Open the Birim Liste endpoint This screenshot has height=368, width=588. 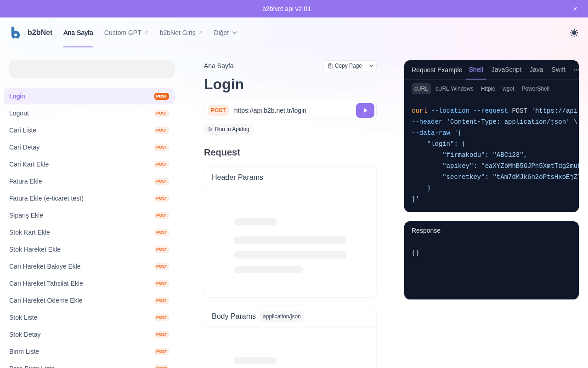tap(89, 351)
